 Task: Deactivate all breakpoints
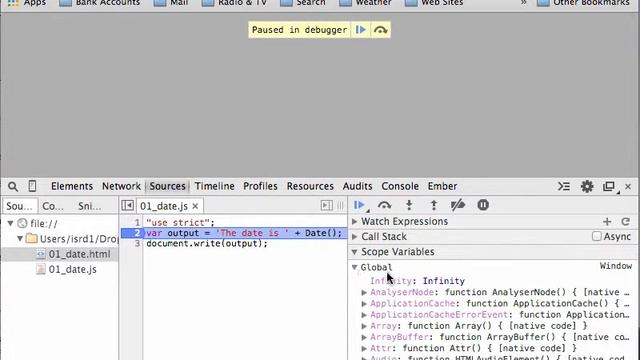coord(458,205)
